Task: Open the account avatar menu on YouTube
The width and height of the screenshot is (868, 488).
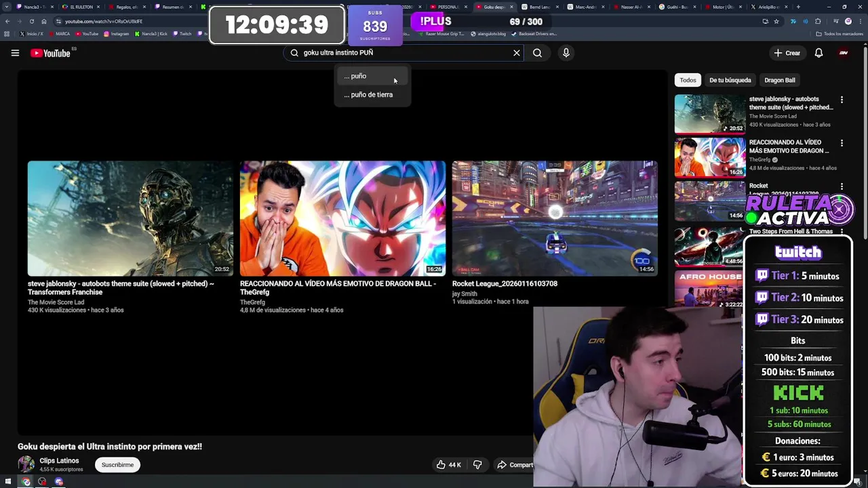Action: tap(844, 53)
